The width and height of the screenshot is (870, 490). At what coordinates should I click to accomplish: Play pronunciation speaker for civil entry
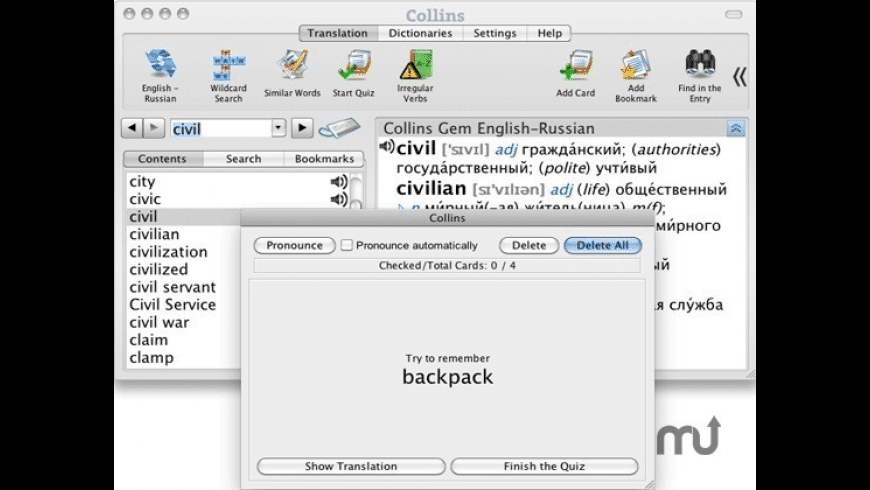(387, 147)
